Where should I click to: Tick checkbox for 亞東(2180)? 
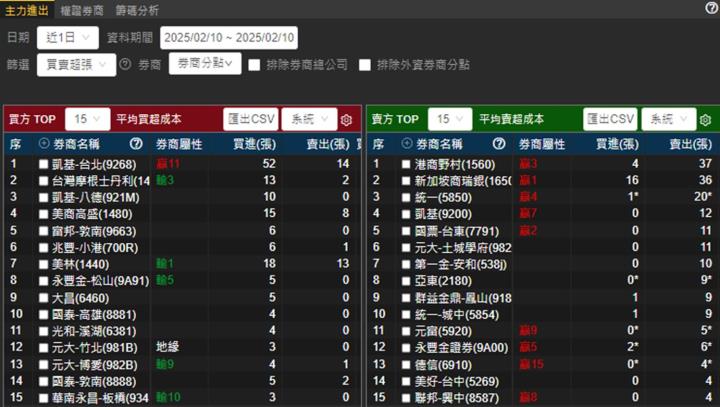406,281
